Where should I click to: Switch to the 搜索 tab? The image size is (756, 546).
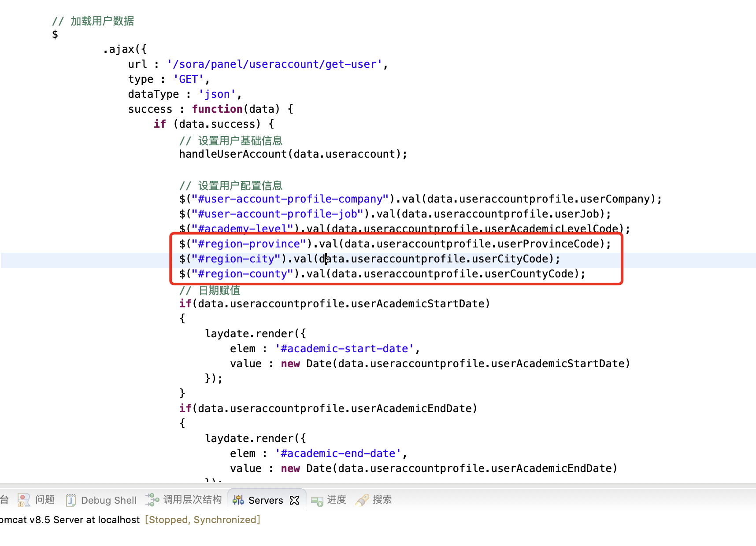(x=383, y=500)
